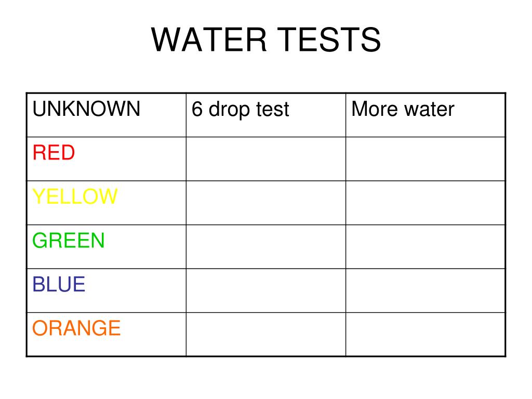Viewport: 532px width, 399px height.
Task: Select RED row 6 drop test cell
Action: tap(266, 159)
